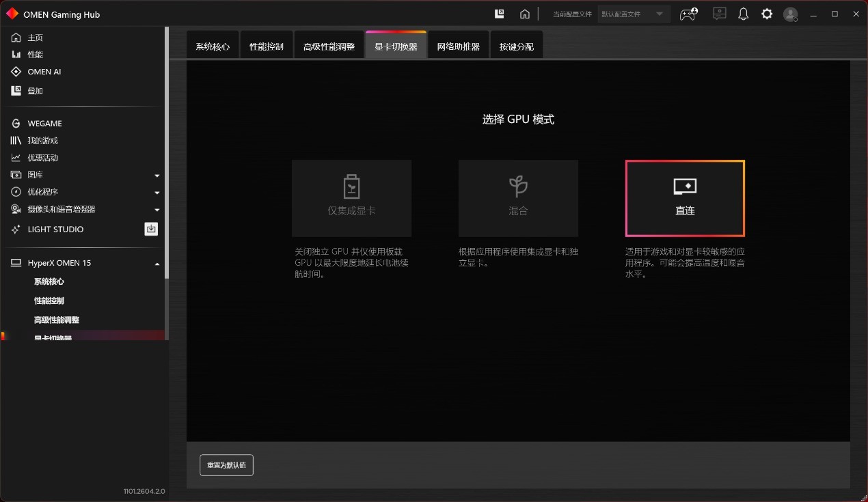This screenshot has width=868, height=502.
Task: Open the notifications bell
Action: click(744, 14)
